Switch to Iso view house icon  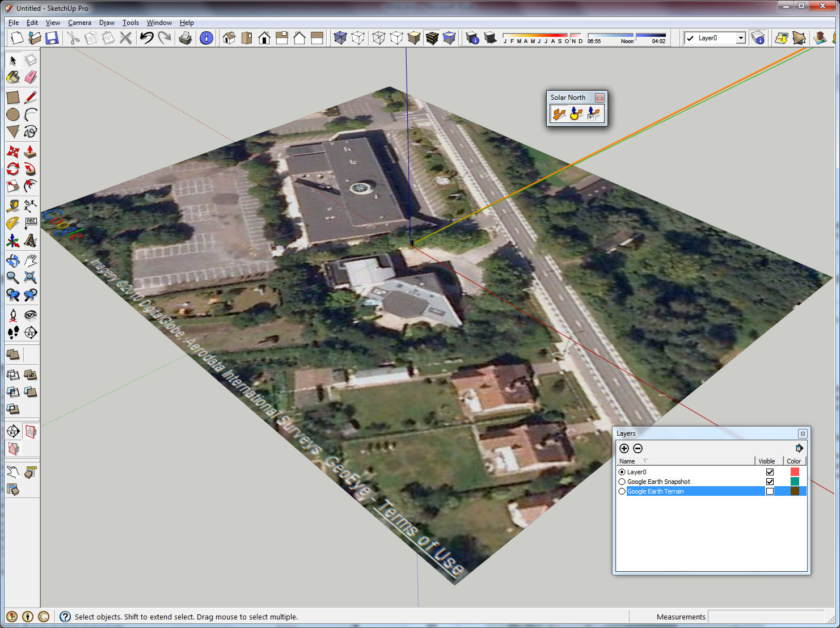[x=229, y=38]
